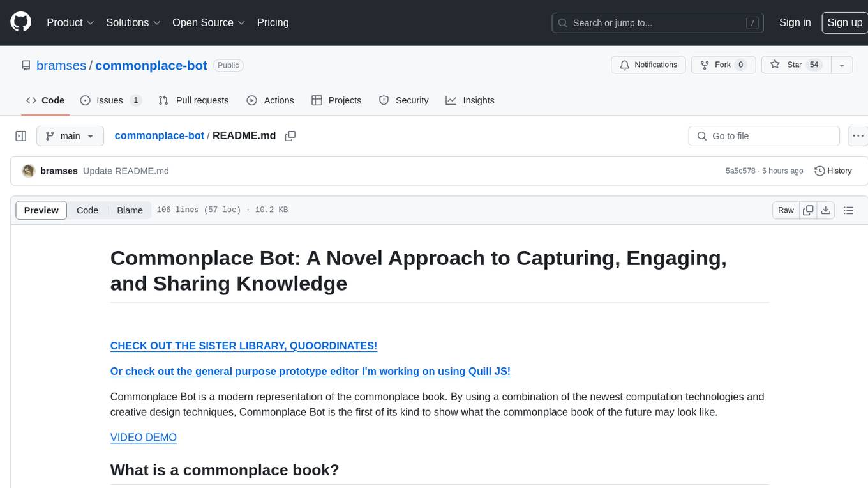The width and height of the screenshot is (868, 488).
Task: Click the Public repository badge
Action: point(228,65)
